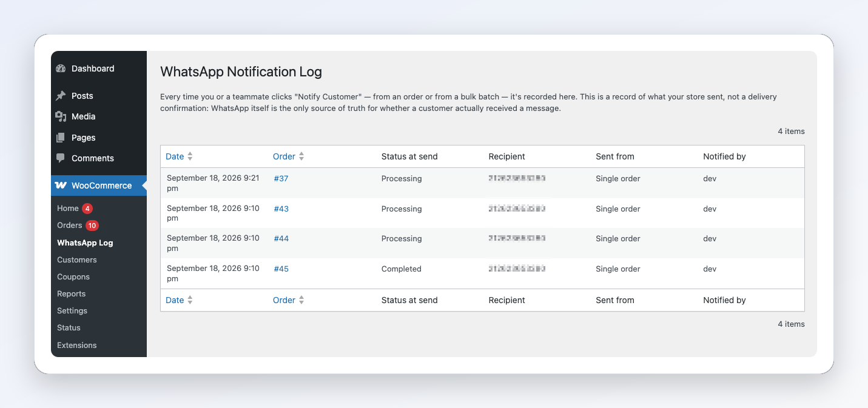
Task: Open order #37 link
Action: tap(281, 179)
